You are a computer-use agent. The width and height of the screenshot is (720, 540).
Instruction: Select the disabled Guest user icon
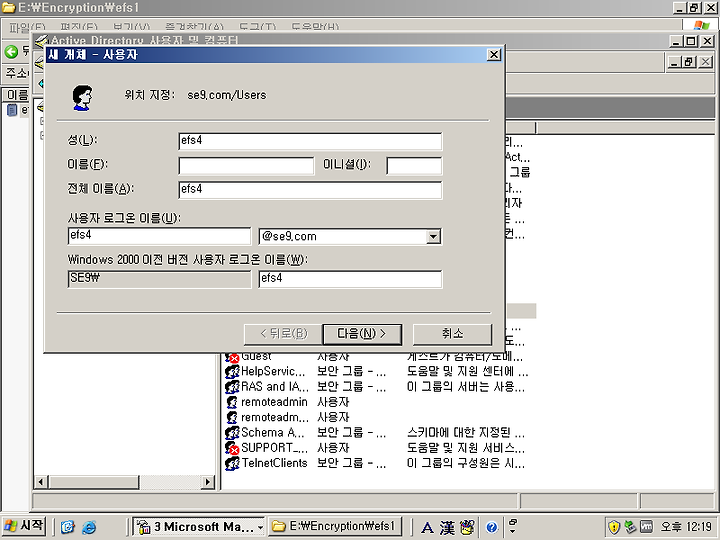point(232,357)
